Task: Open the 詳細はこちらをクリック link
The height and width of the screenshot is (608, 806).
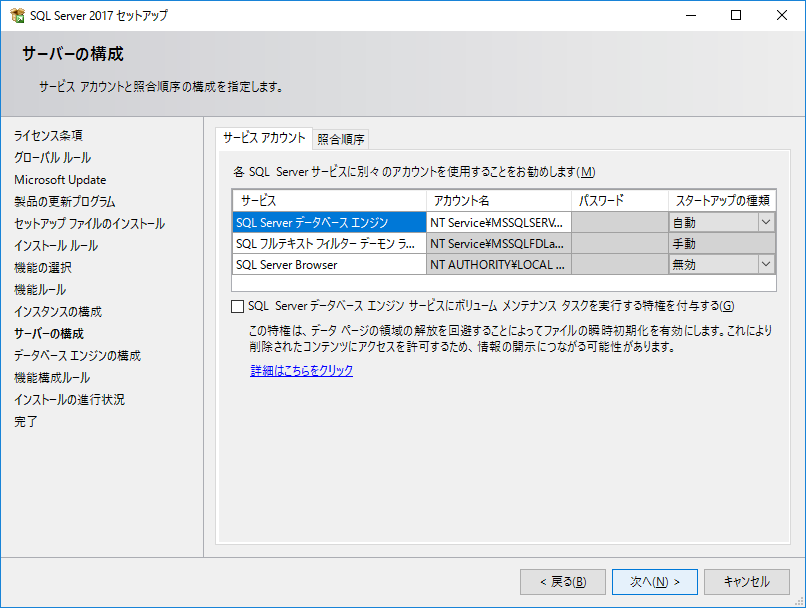Action: click(x=301, y=371)
